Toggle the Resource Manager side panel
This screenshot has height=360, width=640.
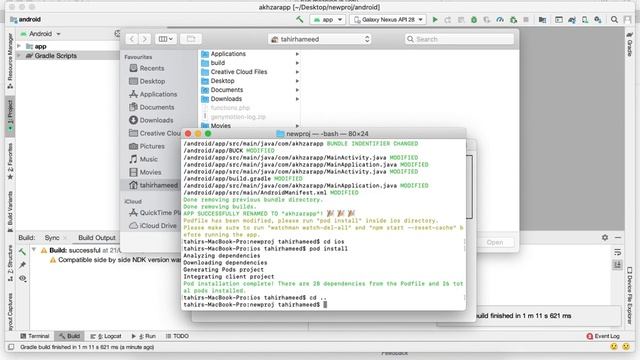10,61
